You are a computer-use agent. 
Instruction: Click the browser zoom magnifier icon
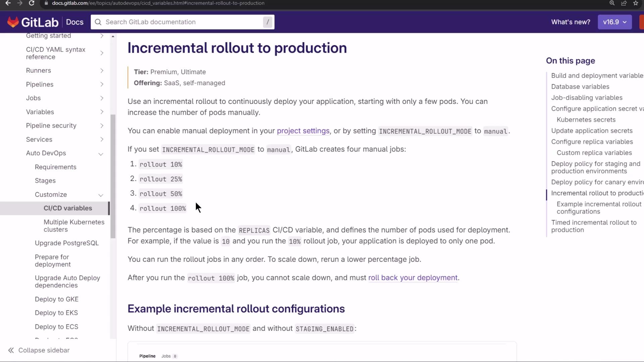coord(612,3)
